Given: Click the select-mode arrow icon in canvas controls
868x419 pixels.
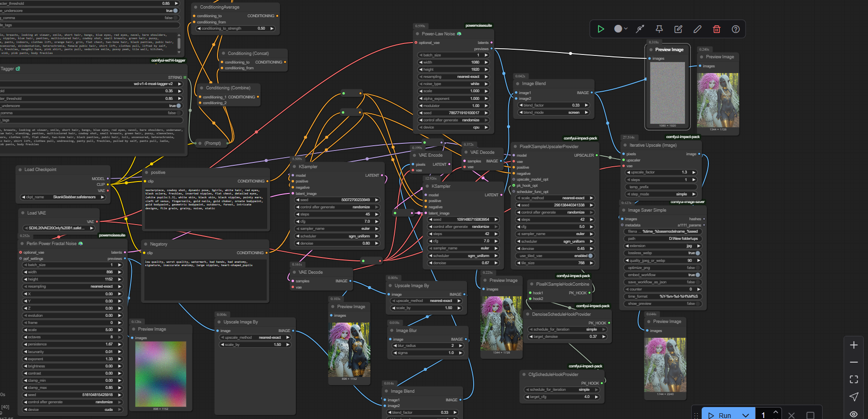Looking at the screenshot, I should (854, 397).
